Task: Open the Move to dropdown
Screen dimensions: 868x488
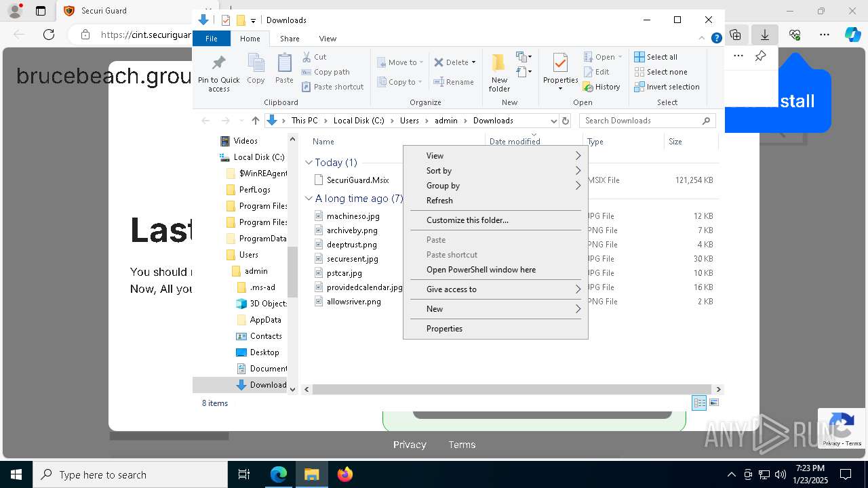Action: pos(399,62)
